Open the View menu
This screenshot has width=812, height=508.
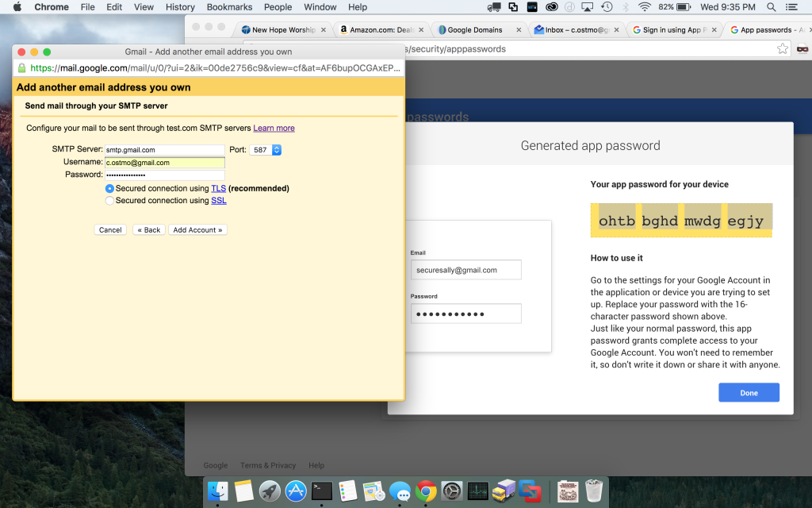(x=144, y=6)
